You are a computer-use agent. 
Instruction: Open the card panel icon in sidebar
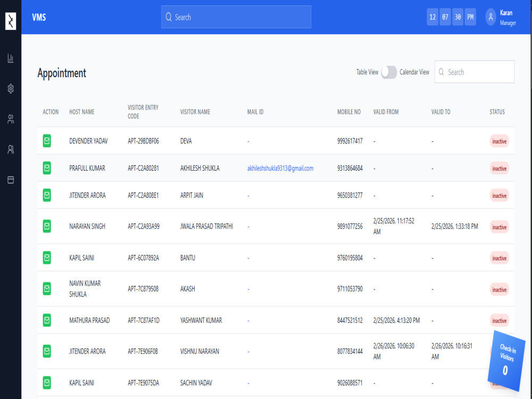tap(11, 180)
